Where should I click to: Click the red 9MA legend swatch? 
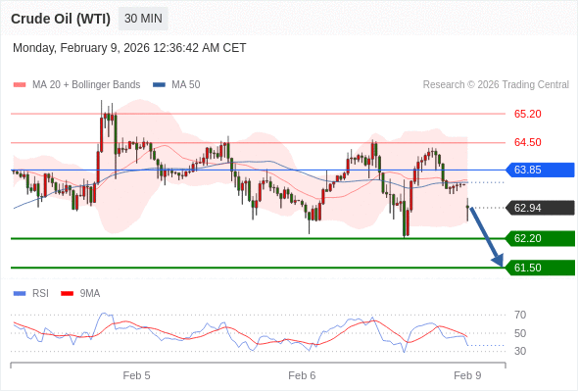tap(67, 294)
